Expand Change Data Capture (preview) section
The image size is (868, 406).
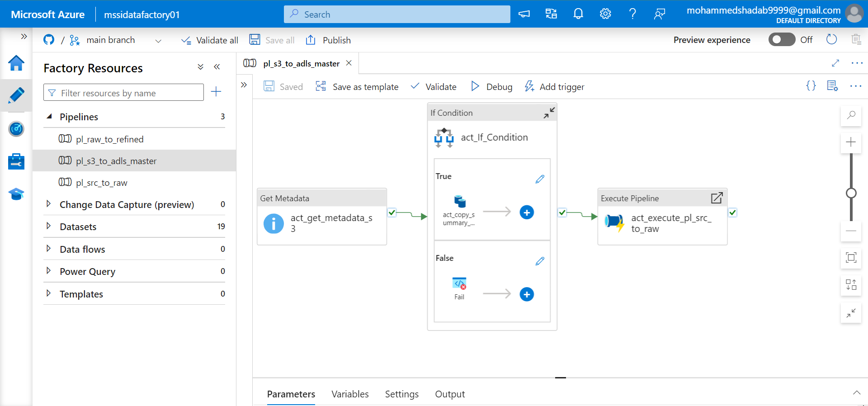point(48,204)
